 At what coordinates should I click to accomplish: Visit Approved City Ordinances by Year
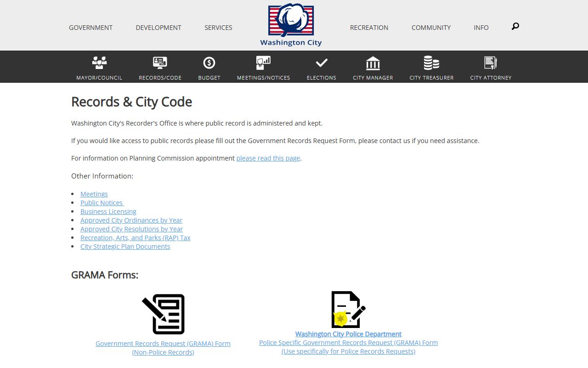click(x=131, y=220)
